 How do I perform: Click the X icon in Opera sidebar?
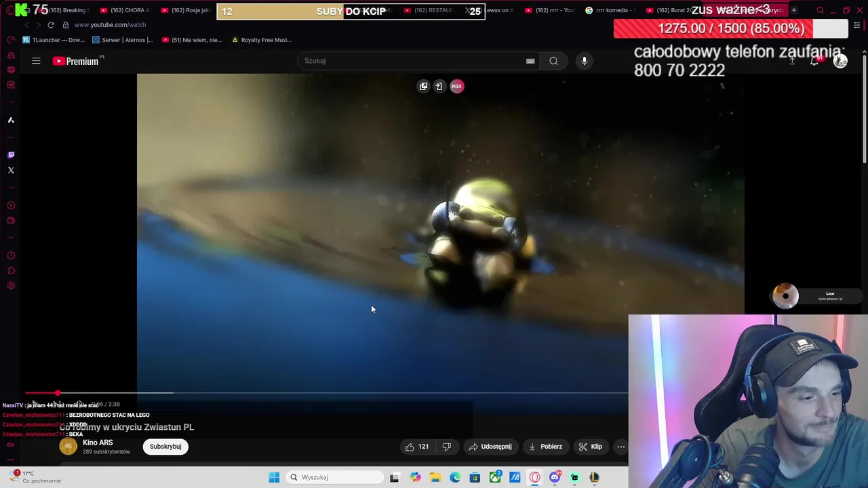coord(11,170)
